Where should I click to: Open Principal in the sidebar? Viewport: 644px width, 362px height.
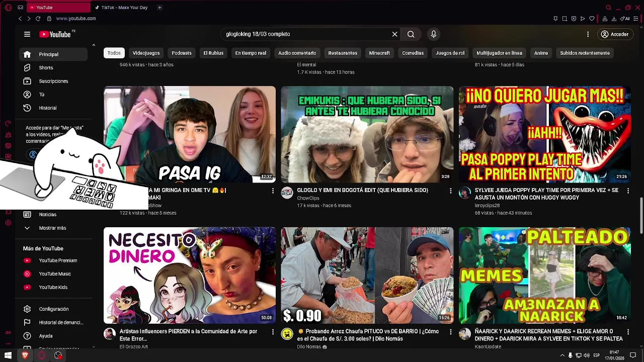click(x=53, y=54)
